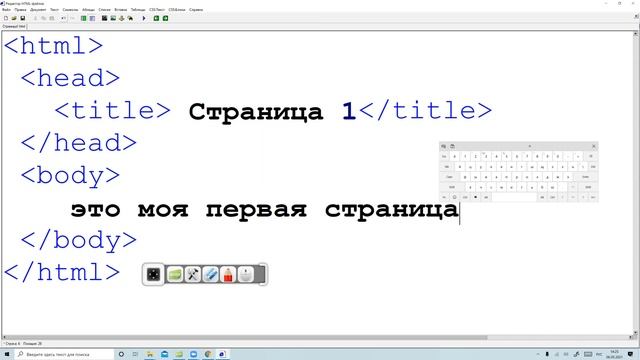Click the black Run arrow icon
Screen dimensions: 640x360
[x=144, y=18]
